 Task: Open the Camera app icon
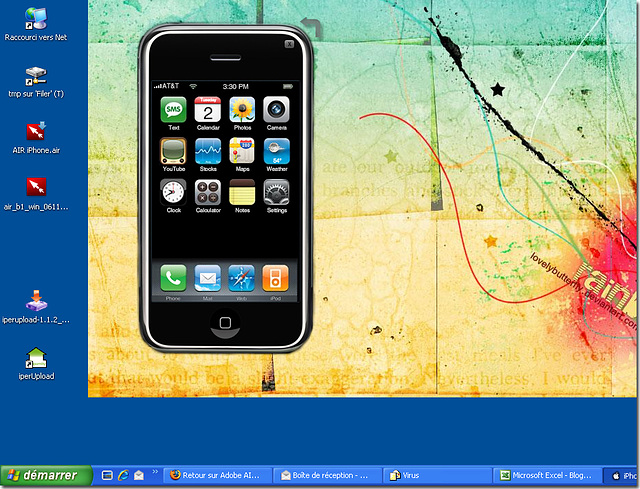[x=276, y=109]
